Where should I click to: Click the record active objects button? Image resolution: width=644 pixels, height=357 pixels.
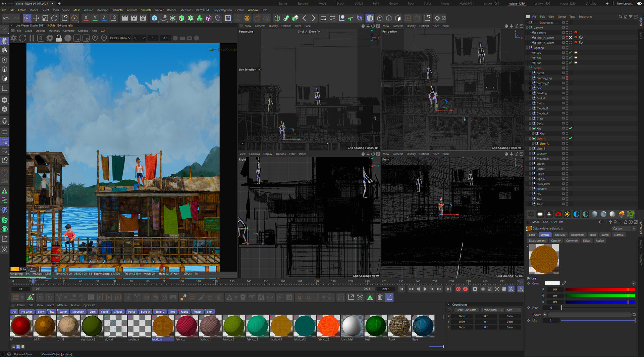(458, 289)
